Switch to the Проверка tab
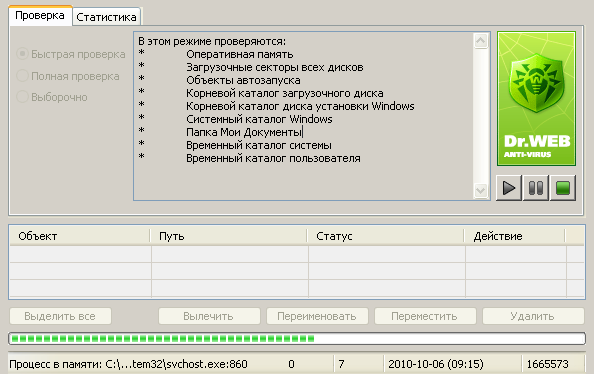594x374 pixels. point(40,16)
